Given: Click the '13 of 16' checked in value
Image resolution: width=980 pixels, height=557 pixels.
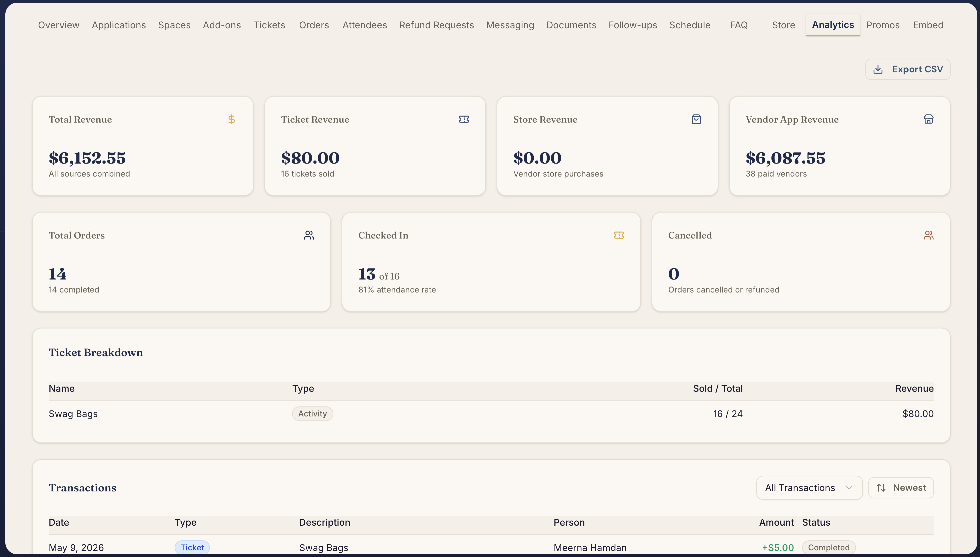Looking at the screenshot, I should [379, 274].
